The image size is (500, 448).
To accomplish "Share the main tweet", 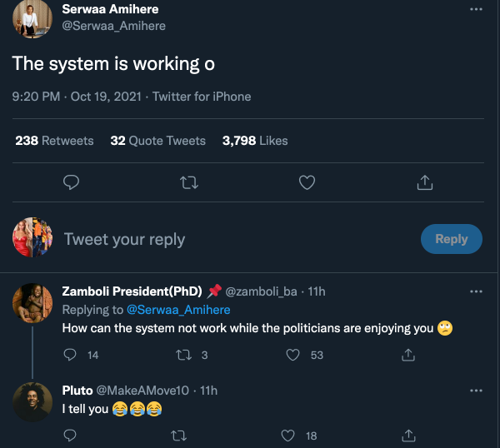I will click(x=424, y=182).
